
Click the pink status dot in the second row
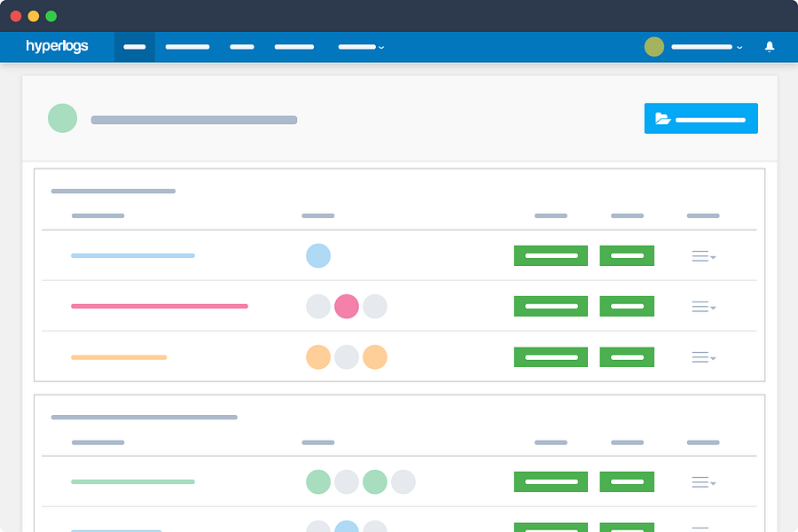click(x=347, y=306)
